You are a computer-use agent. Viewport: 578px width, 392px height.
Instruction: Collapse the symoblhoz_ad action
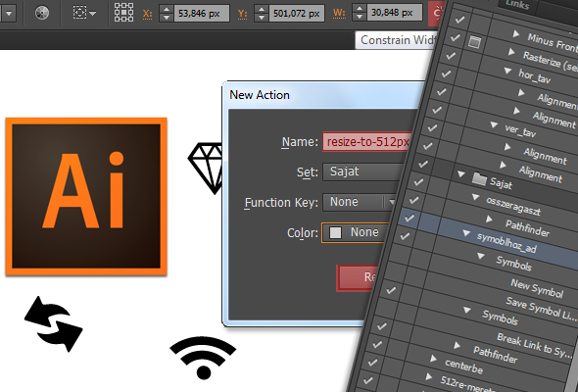(x=466, y=232)
